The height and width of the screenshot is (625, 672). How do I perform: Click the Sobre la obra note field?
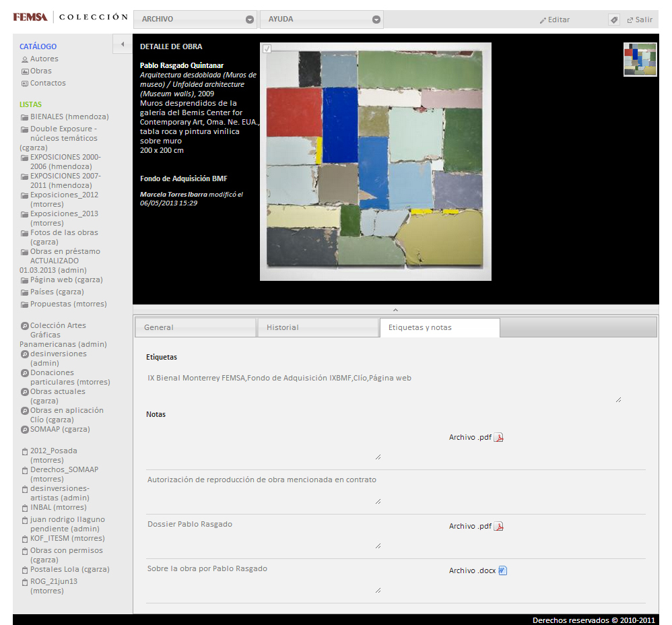coord(263,577)
